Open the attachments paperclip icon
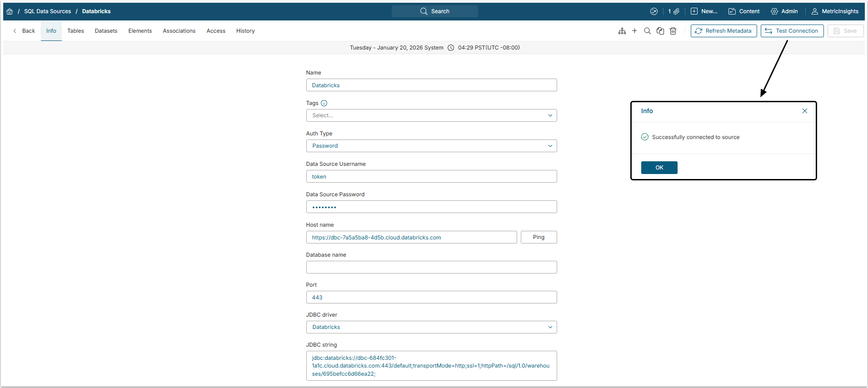The width and height of the screenshot is (868, 388). tap(676, 11)
